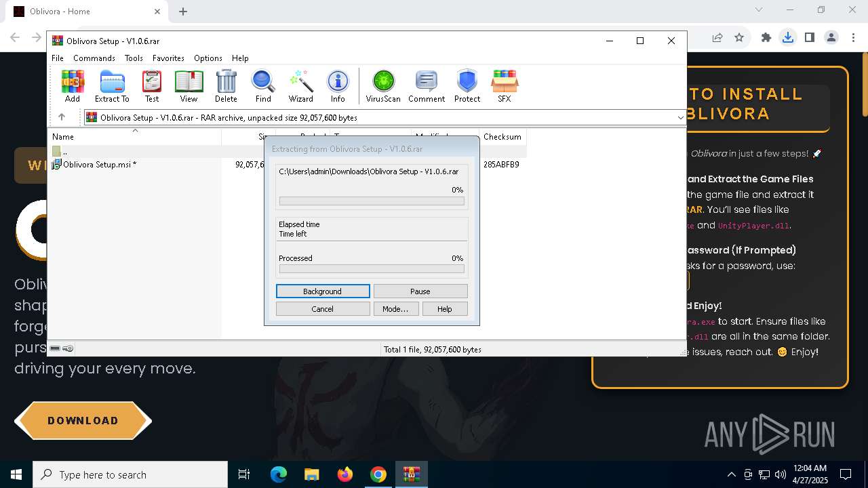Cancel the extraction
The height and width of the screenshot is (488, 868).
(323, 309)
